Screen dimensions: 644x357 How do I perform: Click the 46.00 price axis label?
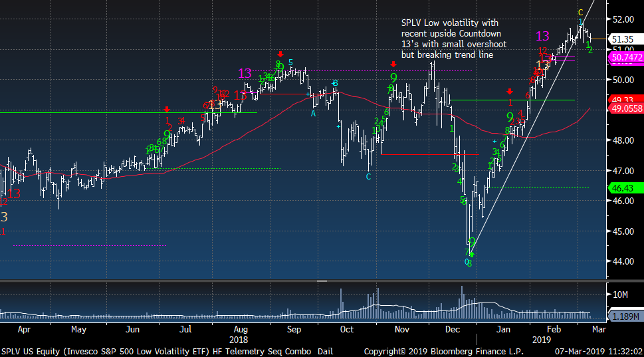[x=623, y=201]
